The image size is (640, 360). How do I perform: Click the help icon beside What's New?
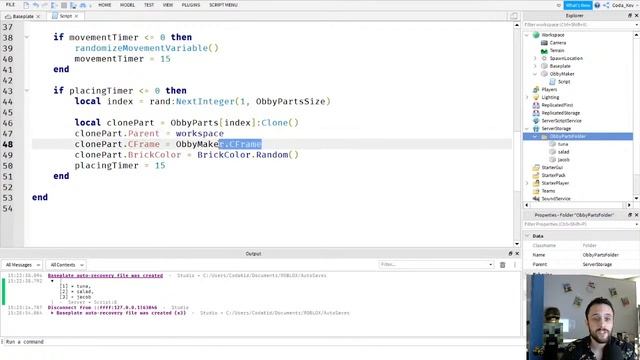click(x=597, y=5)
